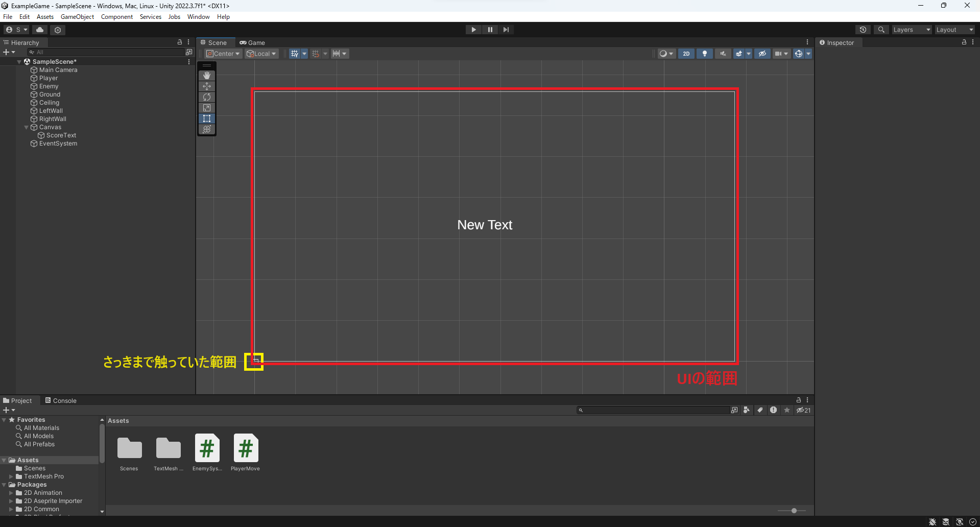Screen dimensions: 980x527
Task: Unmute scene audio
Action: 723,53
